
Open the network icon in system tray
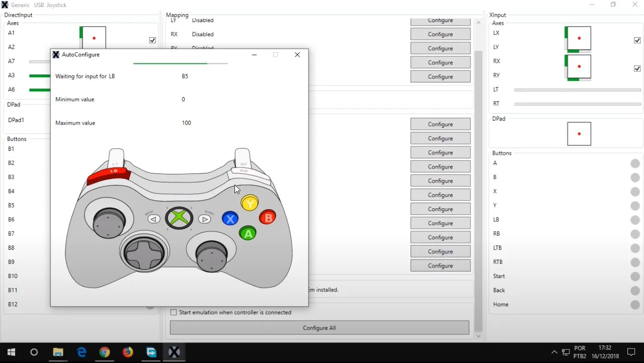[566, 352]
